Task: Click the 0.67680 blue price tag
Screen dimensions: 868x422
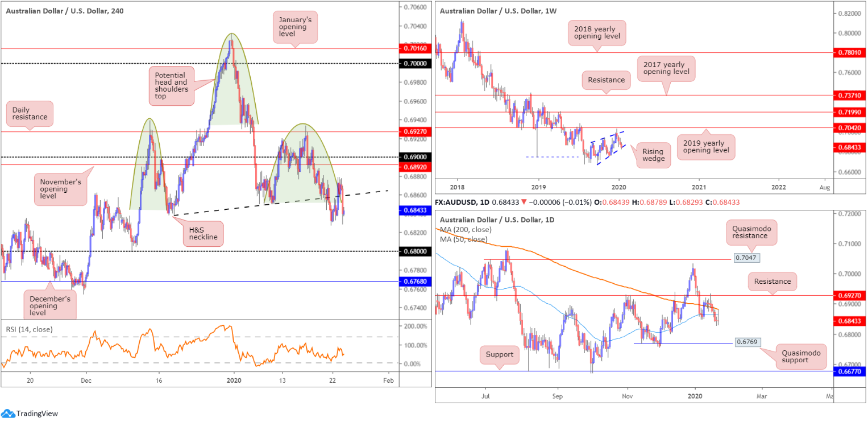Action: 416,281
